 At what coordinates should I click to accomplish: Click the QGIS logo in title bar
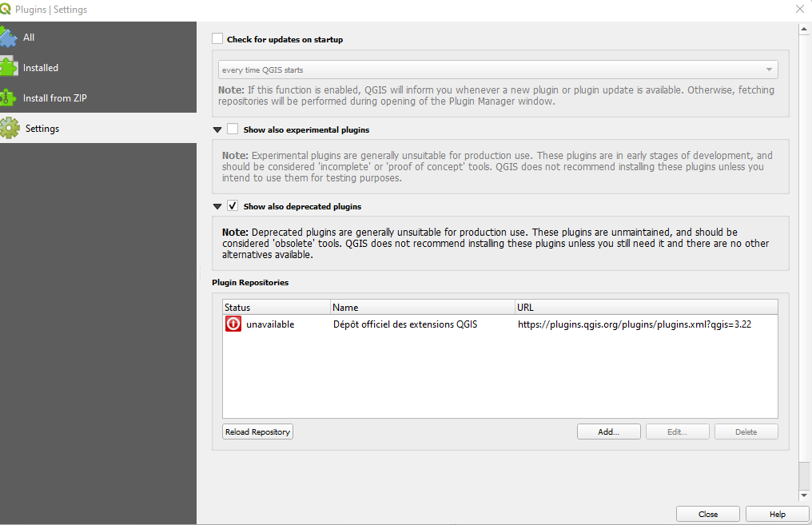click(5, 9)
